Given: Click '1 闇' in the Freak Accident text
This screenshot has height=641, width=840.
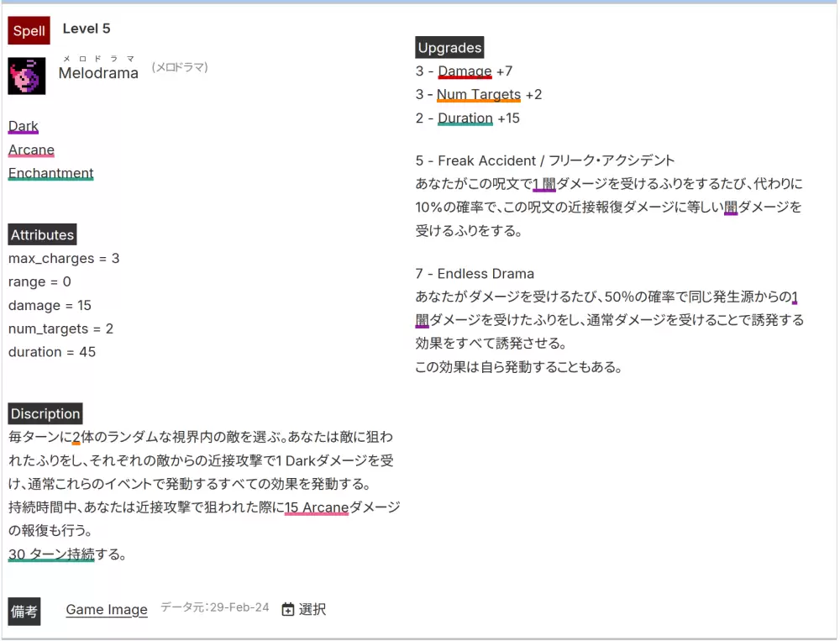Looking at the screenshot, I should 544,184.
